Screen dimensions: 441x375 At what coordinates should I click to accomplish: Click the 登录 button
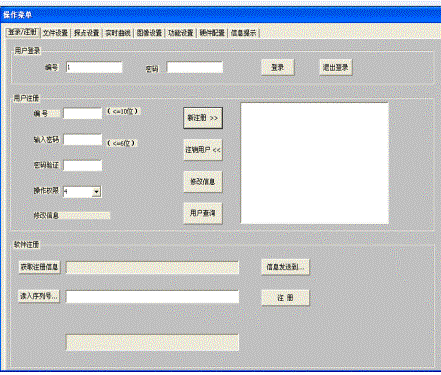coord(278,68)
